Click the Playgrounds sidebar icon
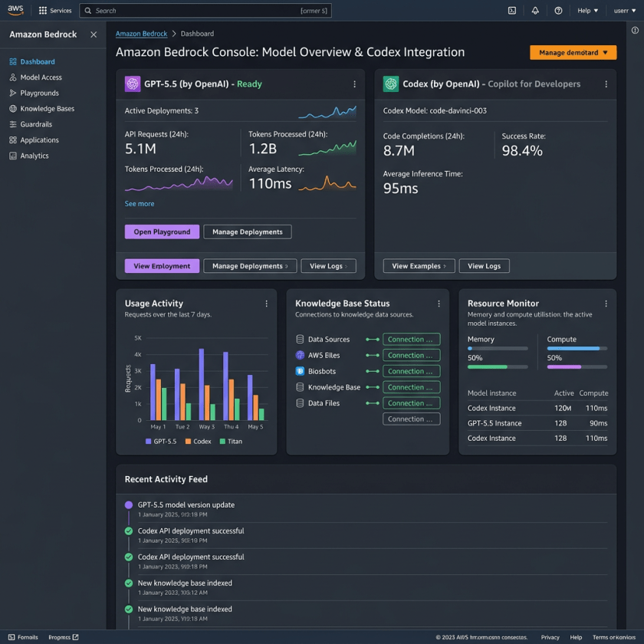This screenshot has height=644, width=644. (13, 93)
